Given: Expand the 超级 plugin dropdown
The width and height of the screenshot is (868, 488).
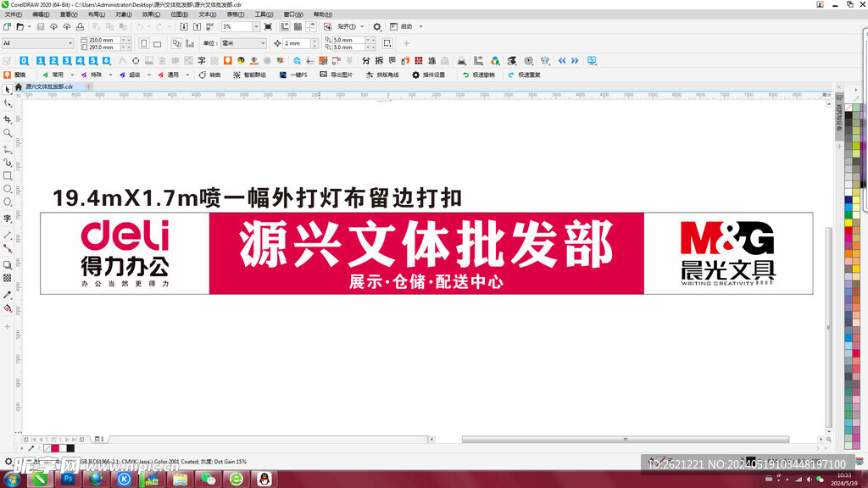Looking at the screenshot, I should point(149,75).
